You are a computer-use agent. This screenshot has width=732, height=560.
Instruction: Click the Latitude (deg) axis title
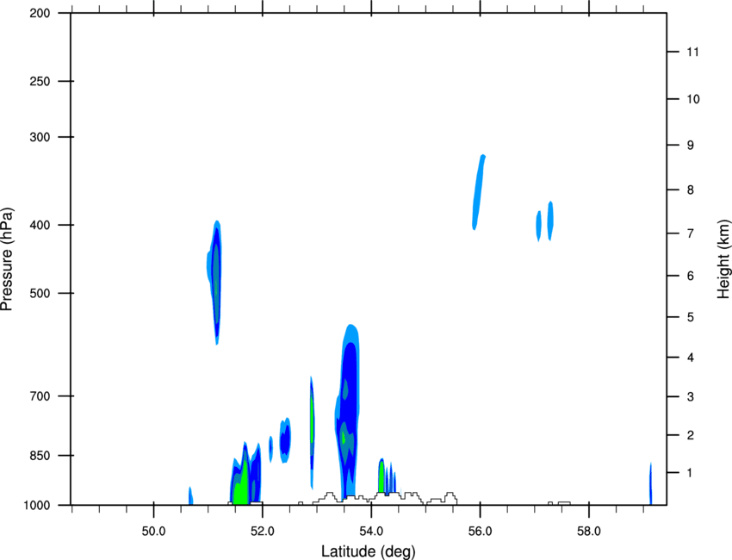tap(369, 551)
